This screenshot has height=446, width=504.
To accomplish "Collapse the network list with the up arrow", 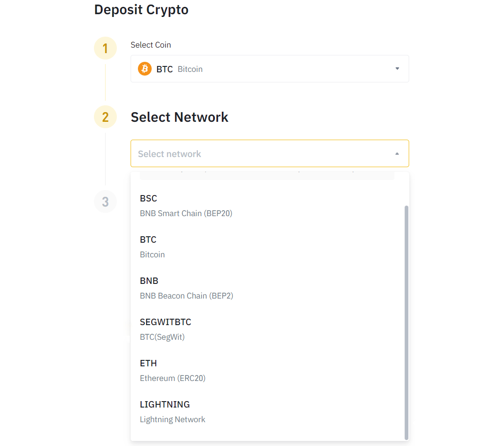I will point(397,154).
